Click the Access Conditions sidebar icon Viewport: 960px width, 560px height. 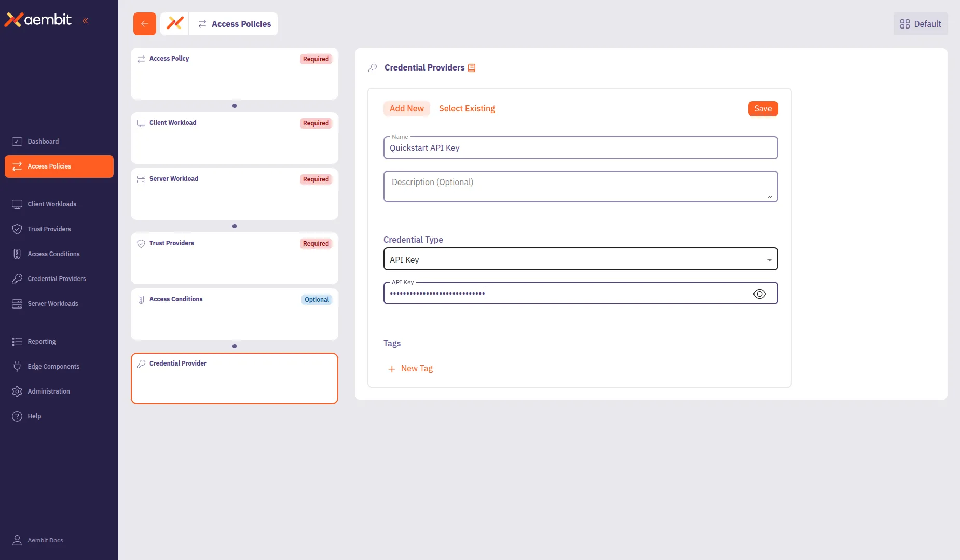[17, 254]
